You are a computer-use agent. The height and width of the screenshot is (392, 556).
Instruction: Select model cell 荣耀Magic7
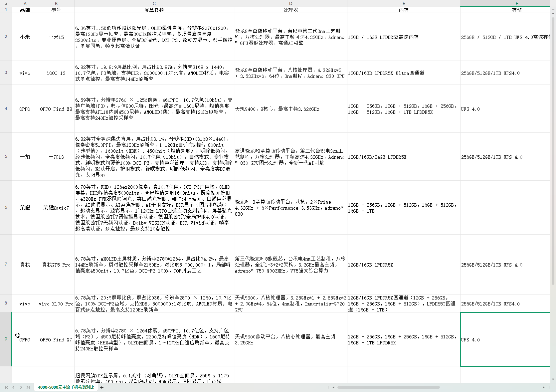[x=56, y=208]
